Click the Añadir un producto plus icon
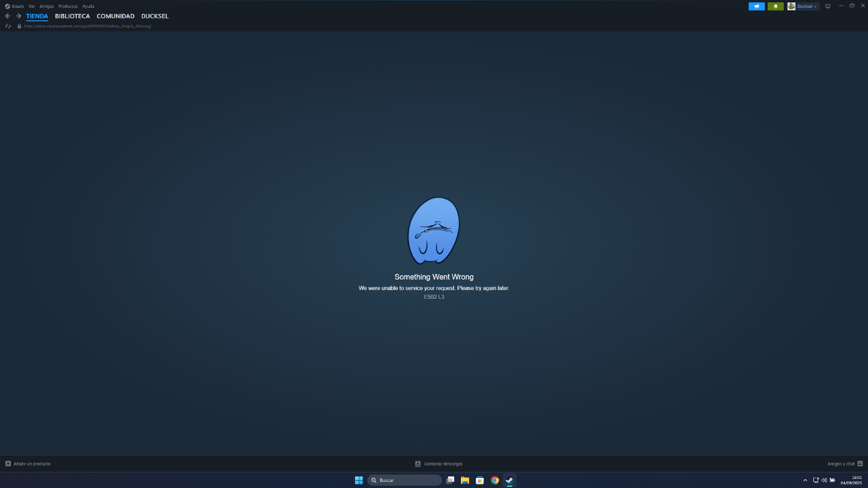The image size is (868, 488). 8,464
